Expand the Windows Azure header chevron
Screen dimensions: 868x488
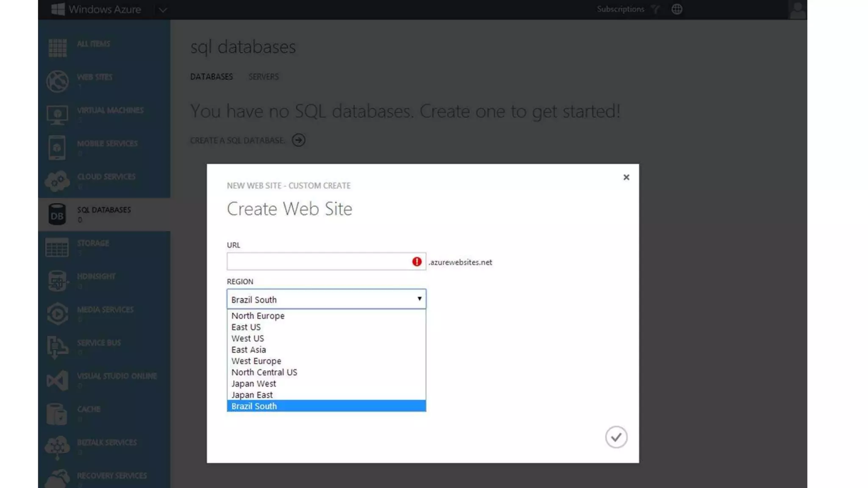(163, 10)
